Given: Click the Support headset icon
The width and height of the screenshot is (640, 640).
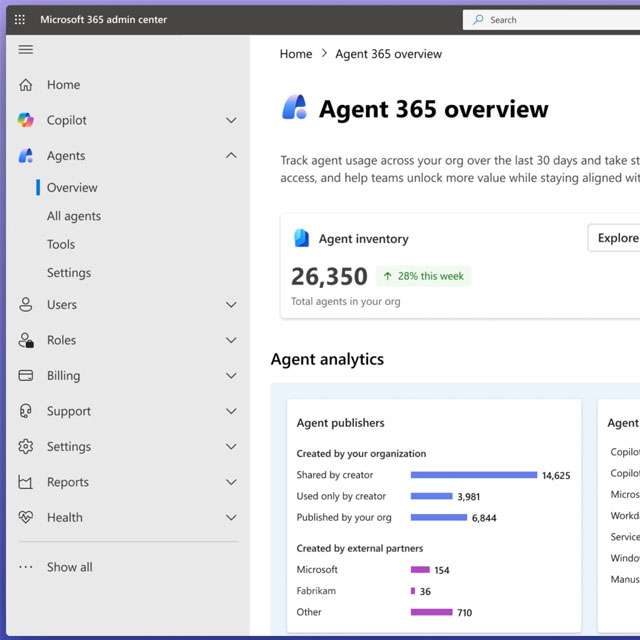Looking at the screenshot, I should pyautogui.click(x=26, y=411).
